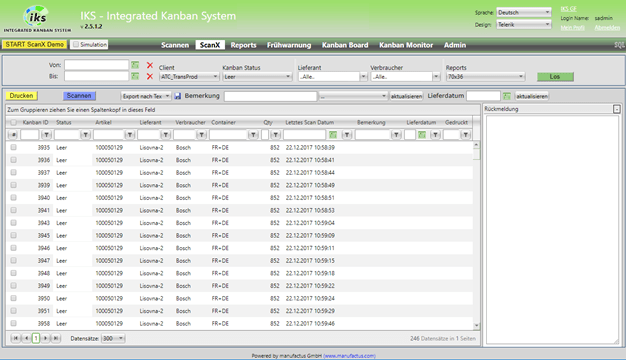Open the Sprache language dropdown

click(523, 12)
